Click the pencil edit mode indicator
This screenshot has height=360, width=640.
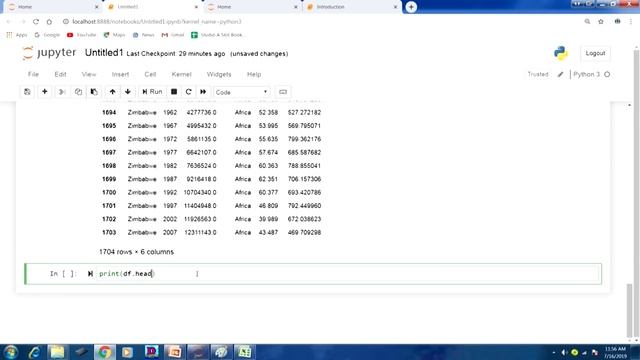point(560,74)
